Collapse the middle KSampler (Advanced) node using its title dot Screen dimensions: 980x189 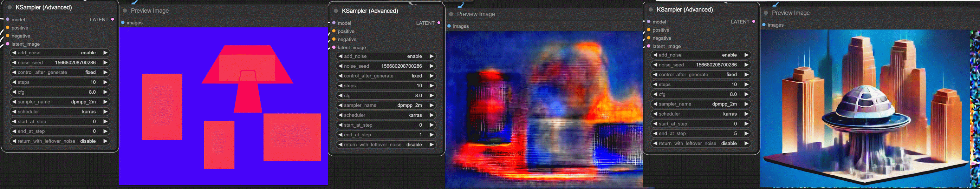point(336,11)
